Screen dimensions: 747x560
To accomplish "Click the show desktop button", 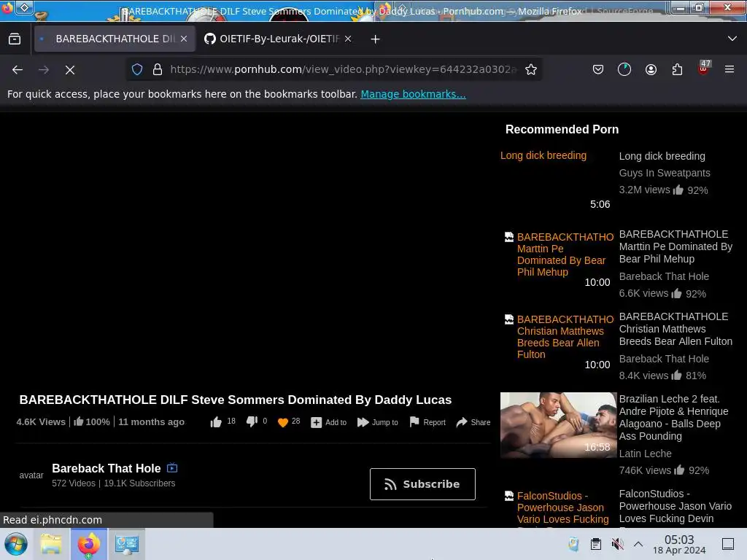I will [728, 544].
